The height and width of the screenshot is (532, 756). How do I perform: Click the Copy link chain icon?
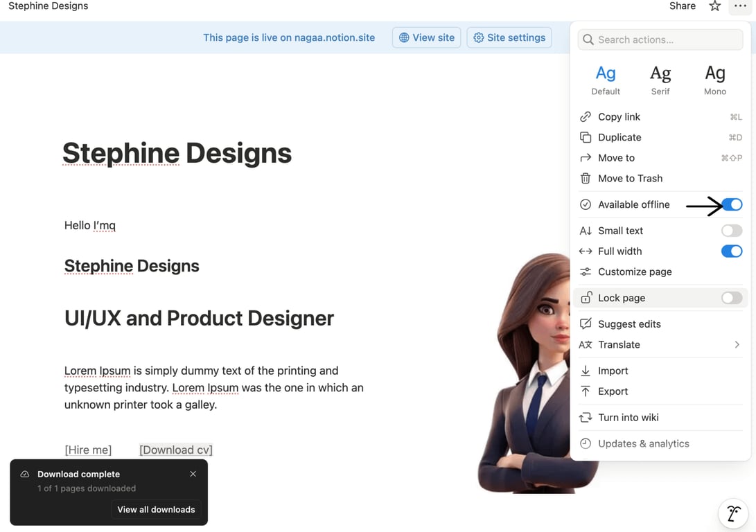(x=586, y=116)
